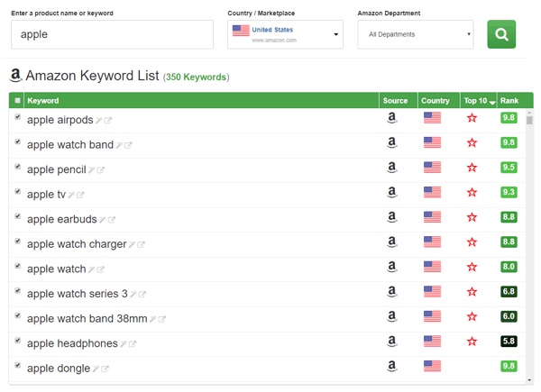Open external link icon for apple dongle
Image resolution: width=541 pixels, height=392 pixels.
[105, 369]
